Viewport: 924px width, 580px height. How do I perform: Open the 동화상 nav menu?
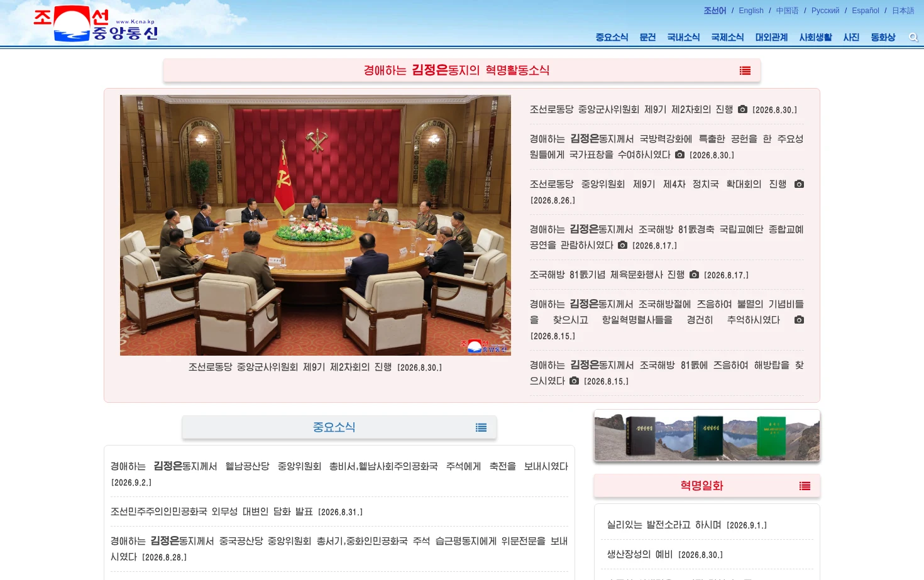(x=883, y=38)
